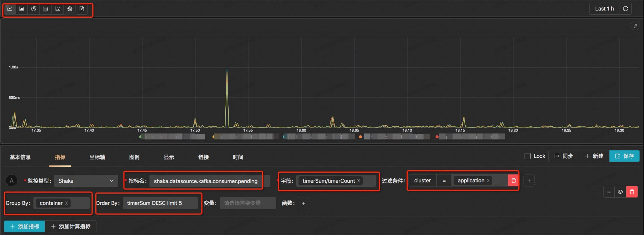Click the refresh icon beside Last 1 h
Screen dimensions: 644x235
pos(626,9)
